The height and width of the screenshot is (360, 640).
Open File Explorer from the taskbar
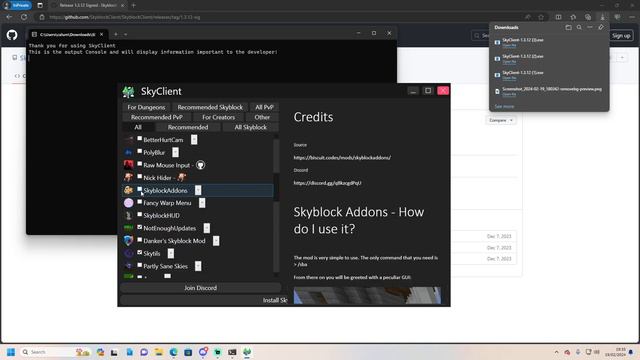[158, 352]
